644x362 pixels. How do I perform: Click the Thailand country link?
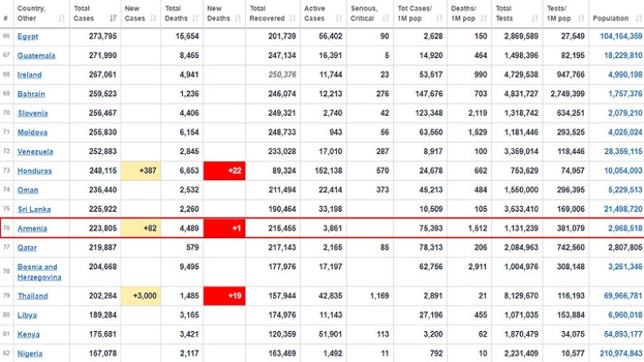point(33,296)
